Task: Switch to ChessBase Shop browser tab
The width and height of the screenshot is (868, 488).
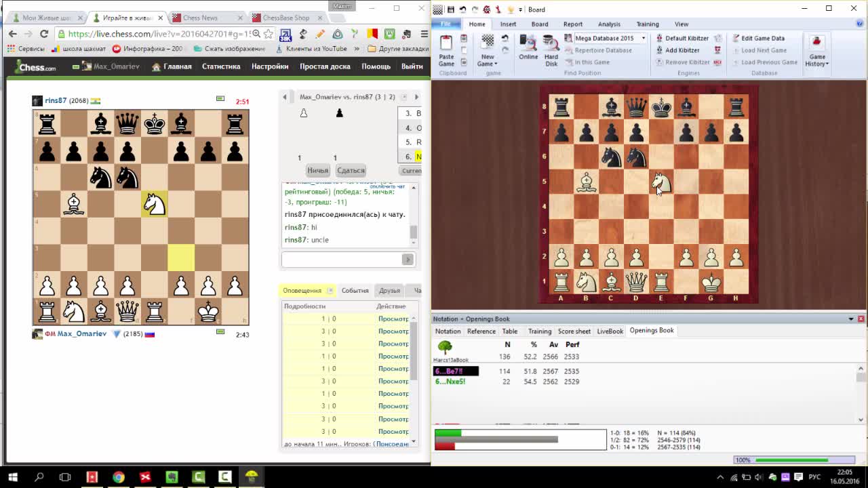Action: [x=285, y=18]
